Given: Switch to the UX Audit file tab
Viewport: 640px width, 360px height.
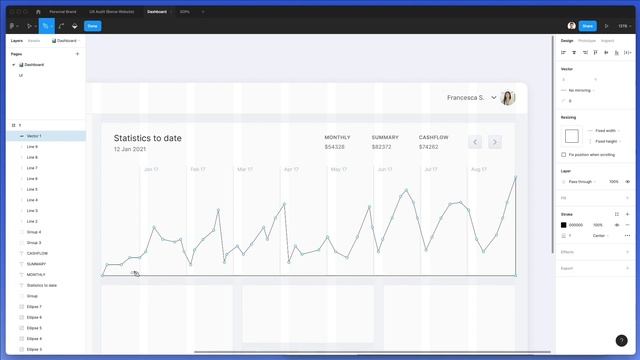Looking at the screenshot, I should pos(111,12).
